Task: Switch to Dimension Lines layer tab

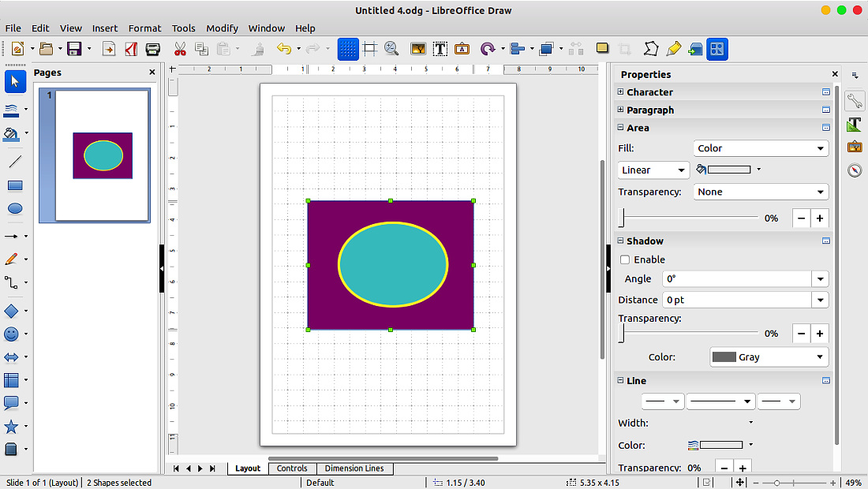Action: (x=354, y=468)
